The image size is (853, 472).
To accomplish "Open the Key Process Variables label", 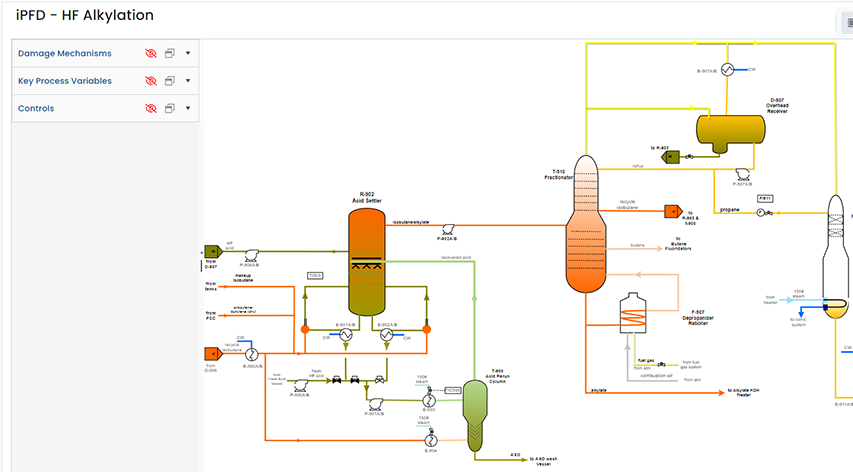I will pos(65,81).
